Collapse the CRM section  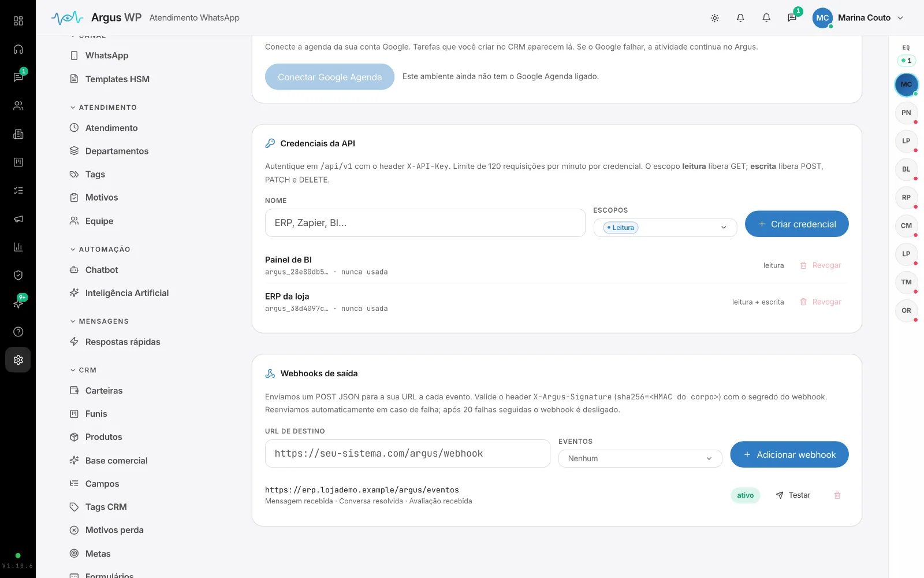pos(83,370)
